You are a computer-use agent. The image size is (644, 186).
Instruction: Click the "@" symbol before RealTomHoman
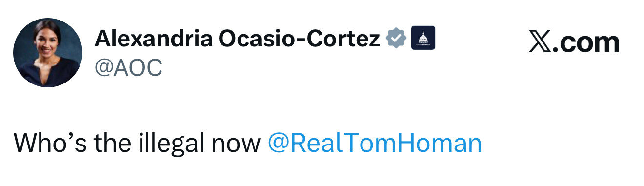pos(279,144)
